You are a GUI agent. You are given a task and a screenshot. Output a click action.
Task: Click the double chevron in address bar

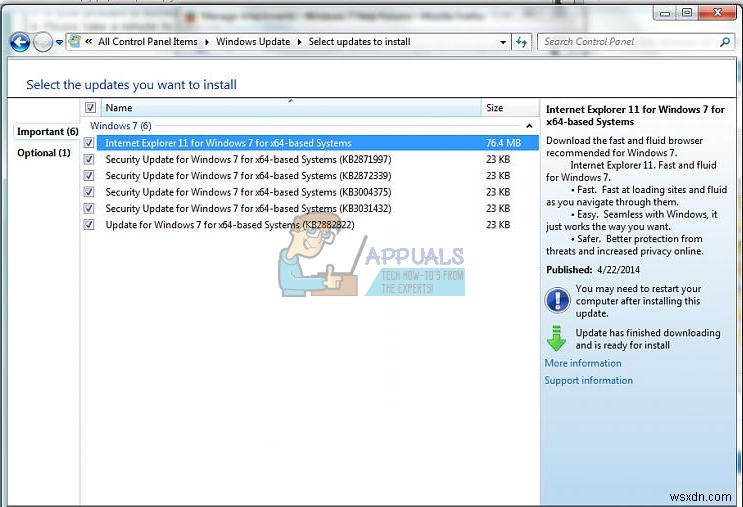pos(89,42)
